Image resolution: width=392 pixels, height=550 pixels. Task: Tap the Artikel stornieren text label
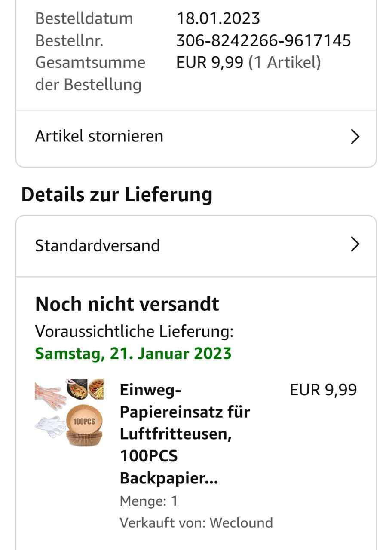99,137
